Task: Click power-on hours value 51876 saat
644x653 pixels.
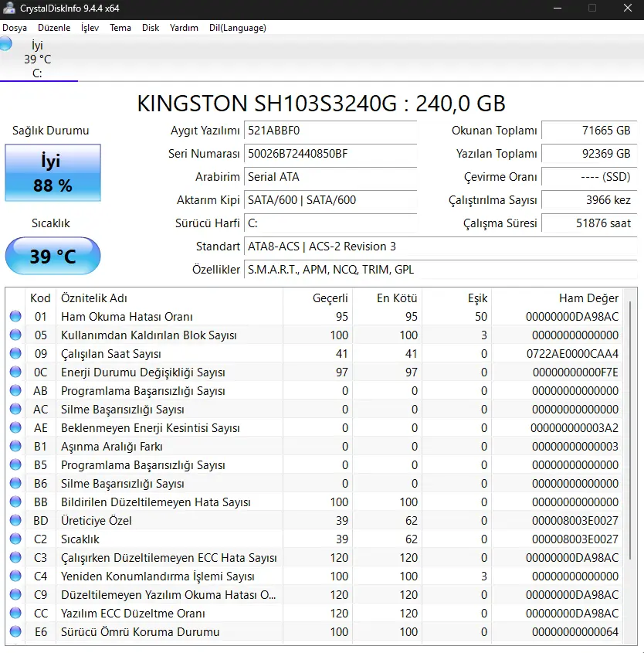Action: click(589, 223)
